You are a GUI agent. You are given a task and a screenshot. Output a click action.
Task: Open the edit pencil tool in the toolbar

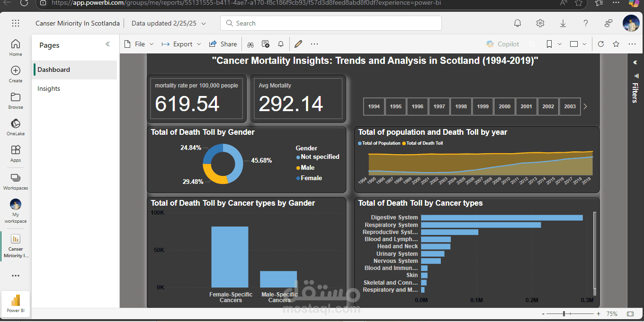[298, 44]
